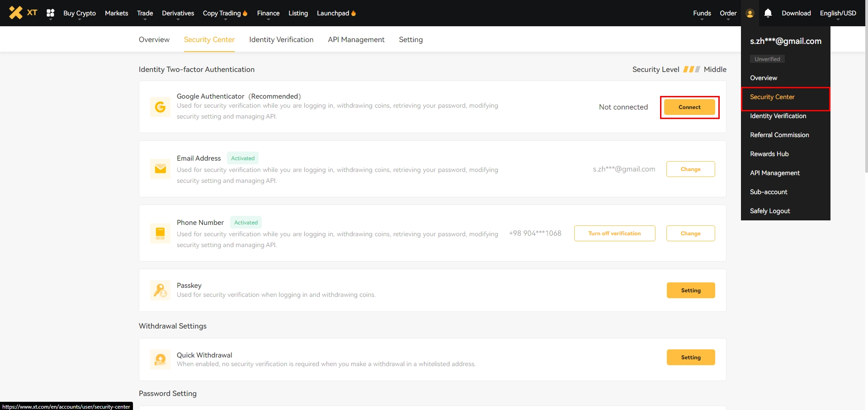Viewport: 868px width, 410px height.
Task: Select the Security Center tab
Action: pyautogui.click(x=209, y=39)
